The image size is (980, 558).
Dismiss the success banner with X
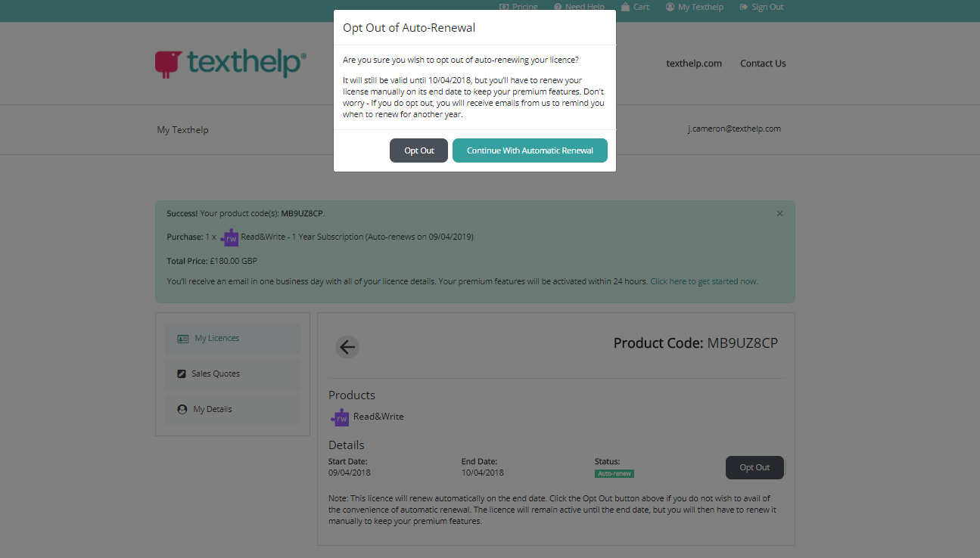click(779, 214)
